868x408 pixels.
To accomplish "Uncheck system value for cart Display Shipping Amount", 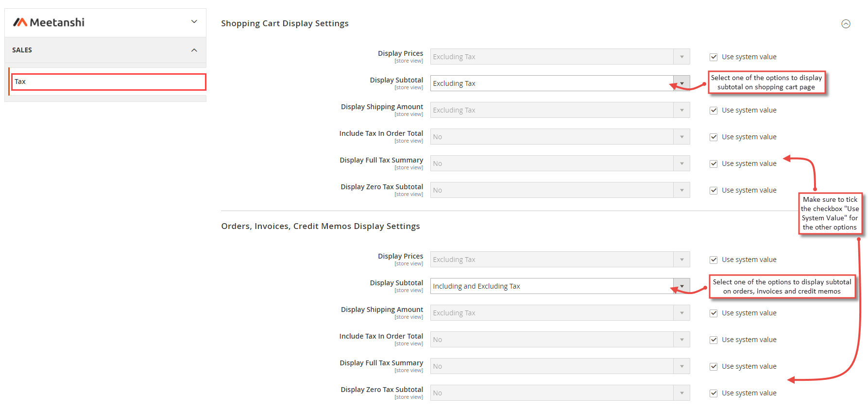I will pyautogui.click(x=714, y=111).
